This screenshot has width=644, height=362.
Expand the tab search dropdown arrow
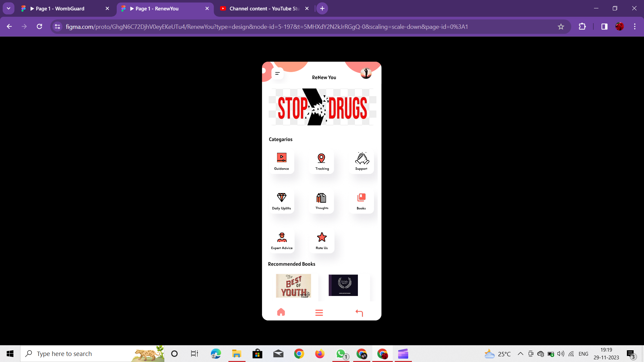tap(8, 8)
